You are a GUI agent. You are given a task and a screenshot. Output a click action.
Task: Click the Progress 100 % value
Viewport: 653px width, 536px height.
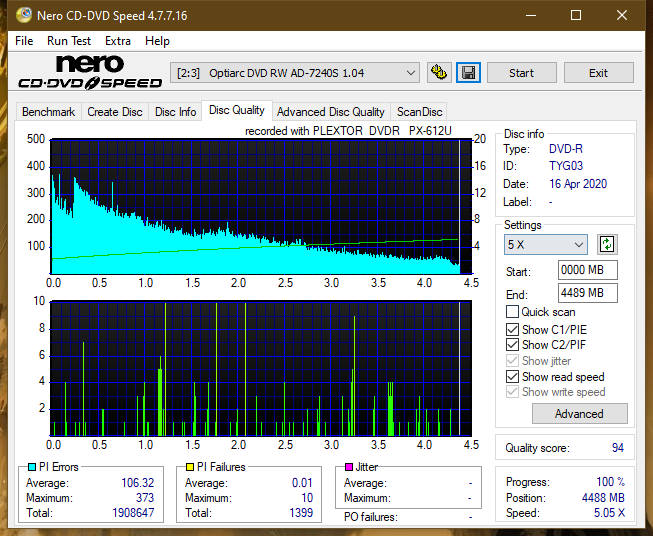click(610, 482)
